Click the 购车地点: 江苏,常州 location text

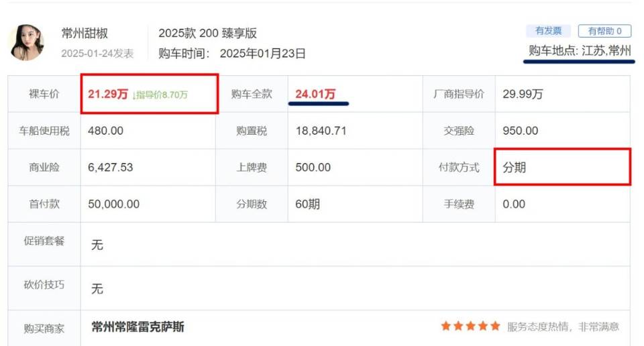(580, 50)
